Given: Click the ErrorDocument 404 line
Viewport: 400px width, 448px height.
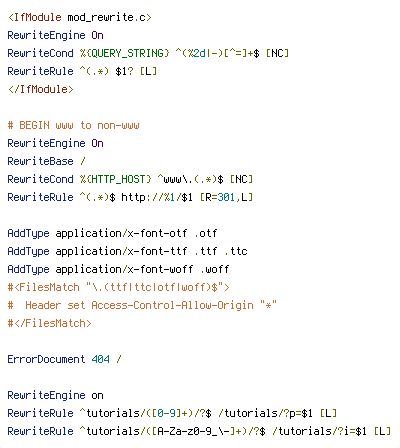Looking at the screenshot, I should (64, 359).
